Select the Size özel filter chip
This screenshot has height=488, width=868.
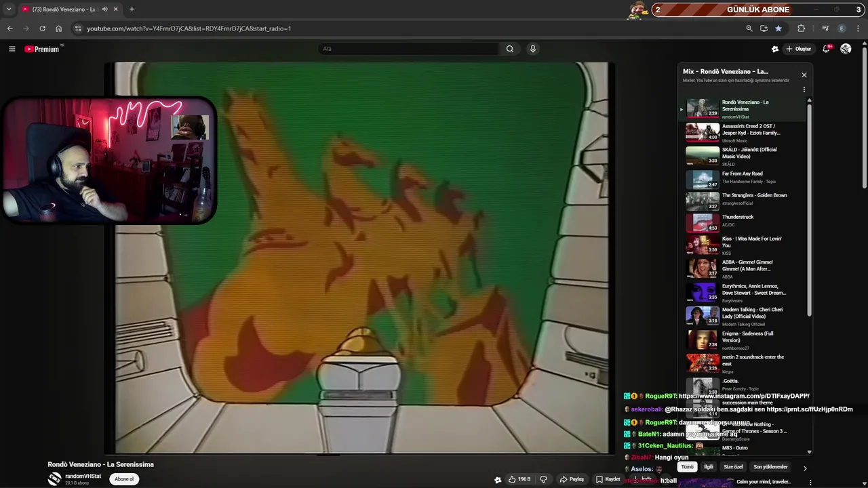[733, 467]
